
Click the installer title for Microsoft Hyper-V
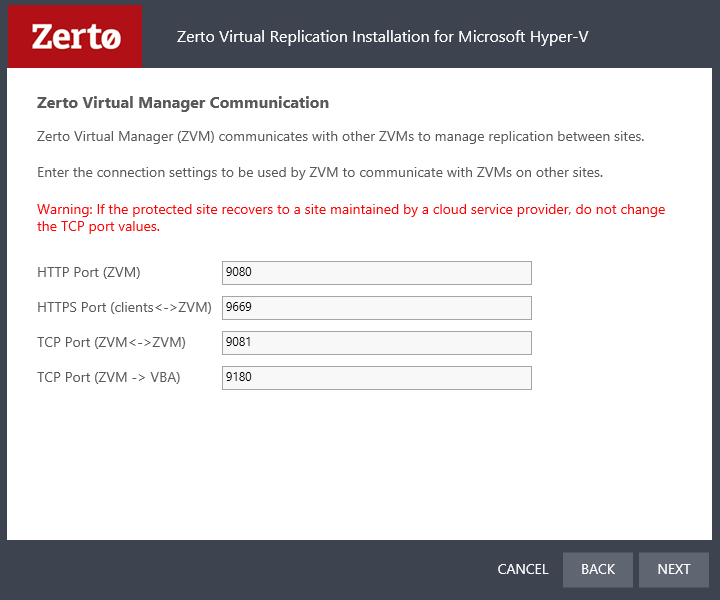click(382, 37)
